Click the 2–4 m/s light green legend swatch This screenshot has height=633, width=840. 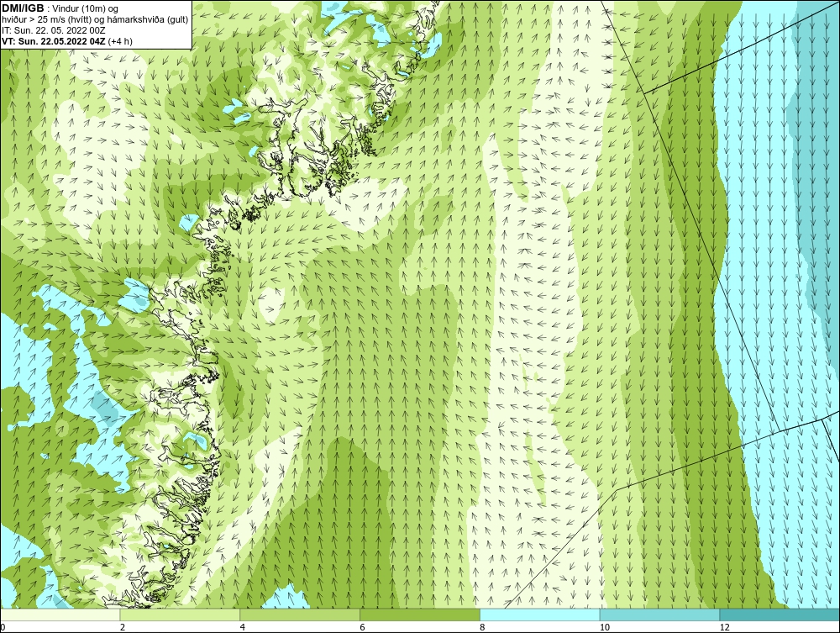[180, 615]
